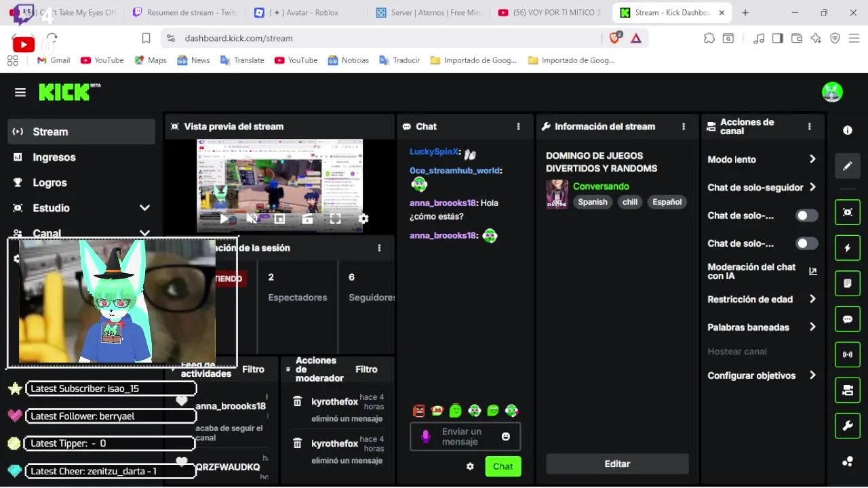868x488 pixels.
Task: Enter fullscreen on stream preview
Action: point(335,218)
